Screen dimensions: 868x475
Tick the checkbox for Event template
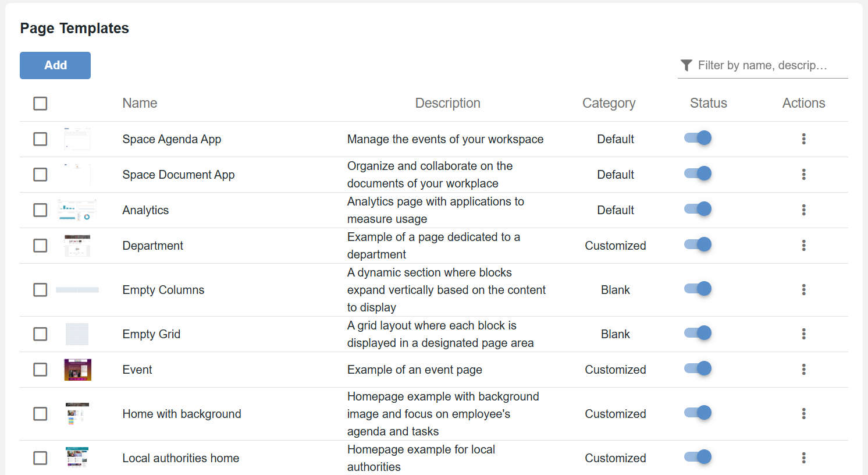[x=40, y=369]
